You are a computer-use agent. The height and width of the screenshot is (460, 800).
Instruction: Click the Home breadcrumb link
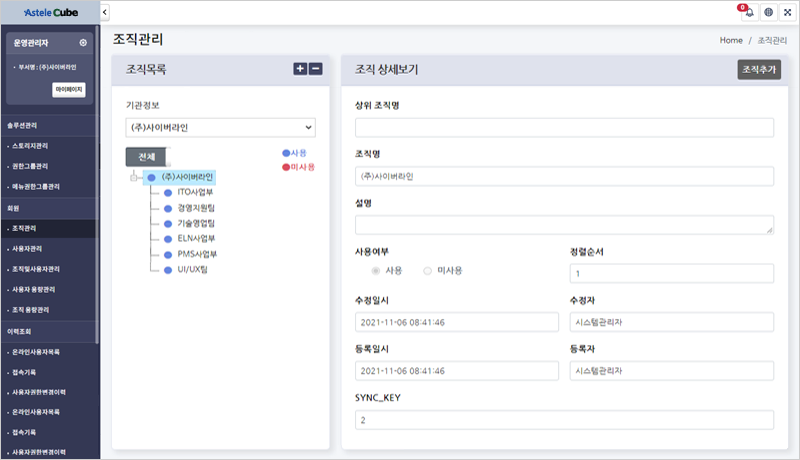[731, 40]
